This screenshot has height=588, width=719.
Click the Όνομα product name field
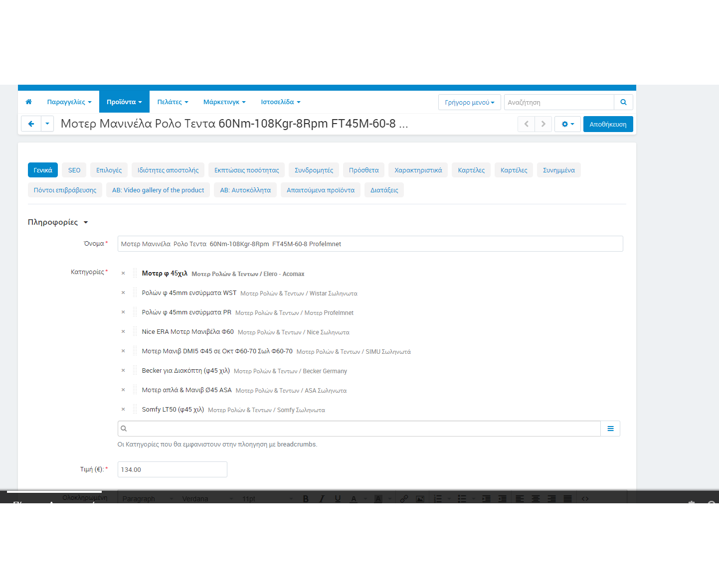click(370, 244)
